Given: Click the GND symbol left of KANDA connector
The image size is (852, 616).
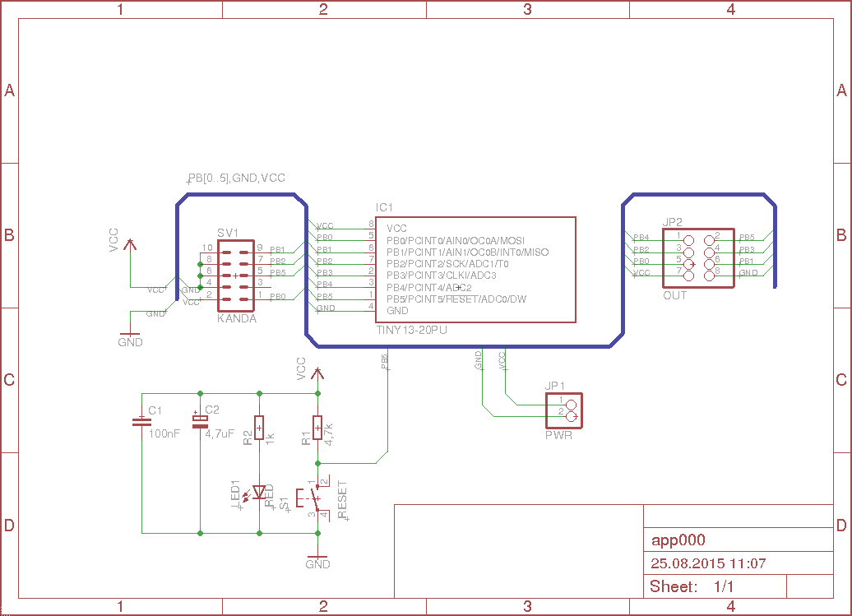Looking at the screenshot, I should [x=130, y=338].
